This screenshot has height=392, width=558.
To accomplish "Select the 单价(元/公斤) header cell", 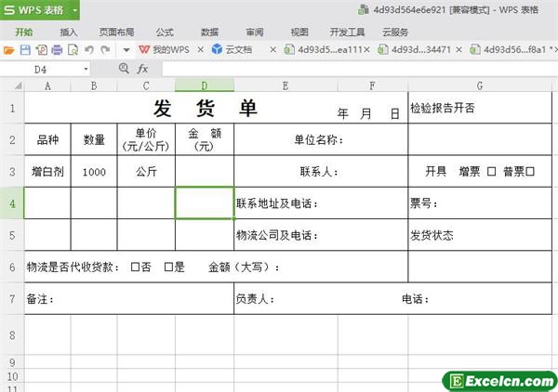I will pos(146,139).
